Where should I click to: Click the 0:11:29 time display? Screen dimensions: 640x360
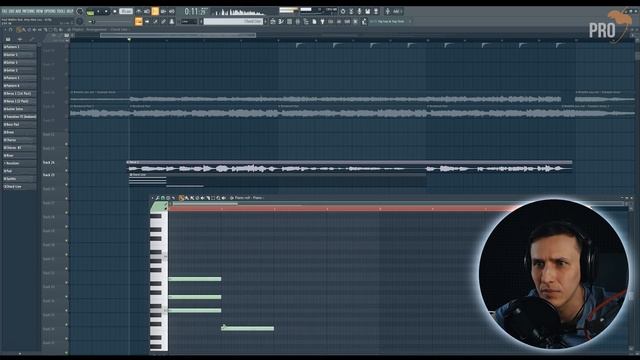pos(197,11)
